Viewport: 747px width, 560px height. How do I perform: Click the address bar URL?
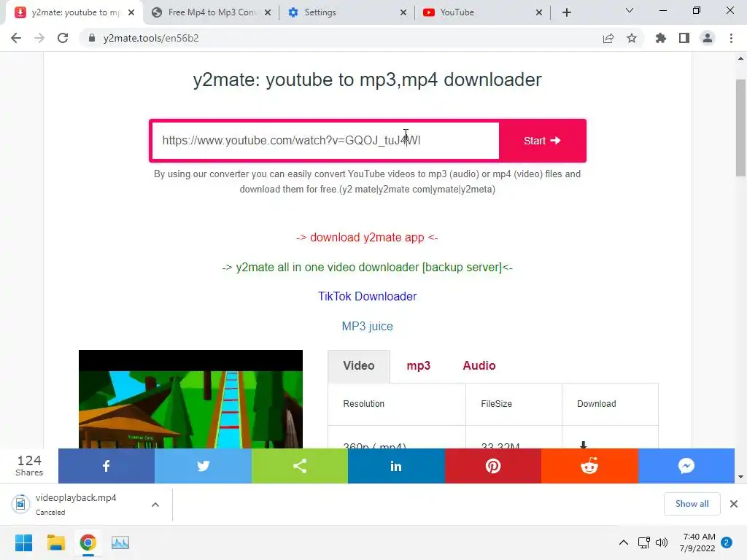pos(151,38)
